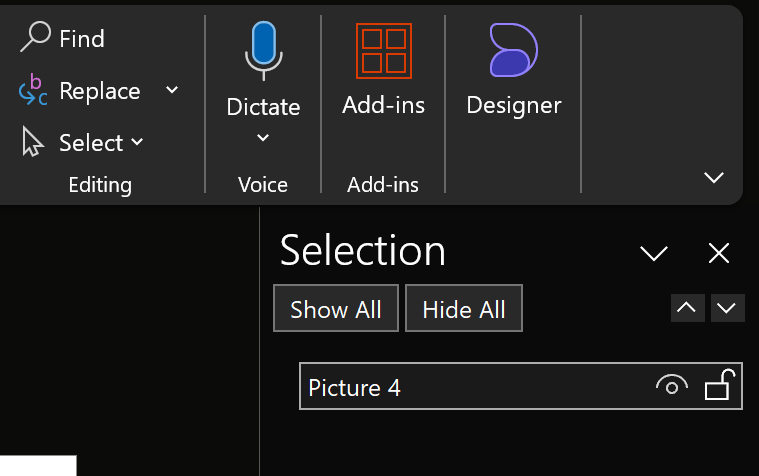Click the Show All button
759x476 pixels.
coord(336,308)
